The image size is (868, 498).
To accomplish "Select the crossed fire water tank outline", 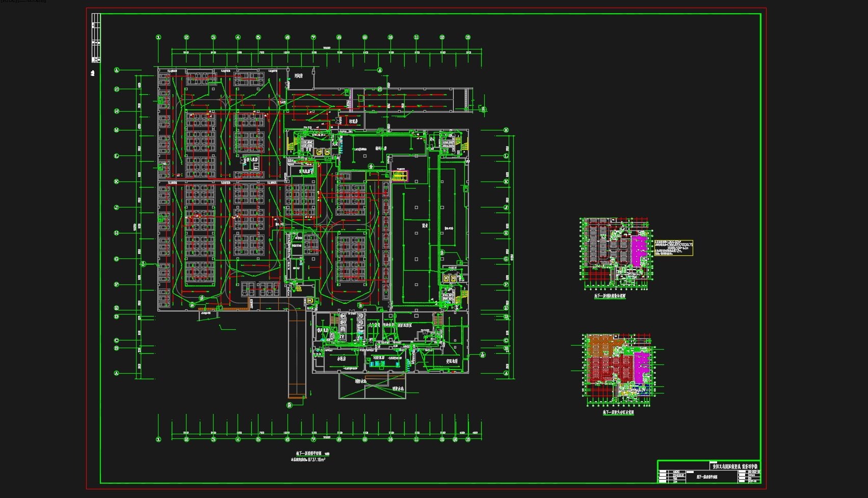I will pyautogui.click(x=373, y=386).
